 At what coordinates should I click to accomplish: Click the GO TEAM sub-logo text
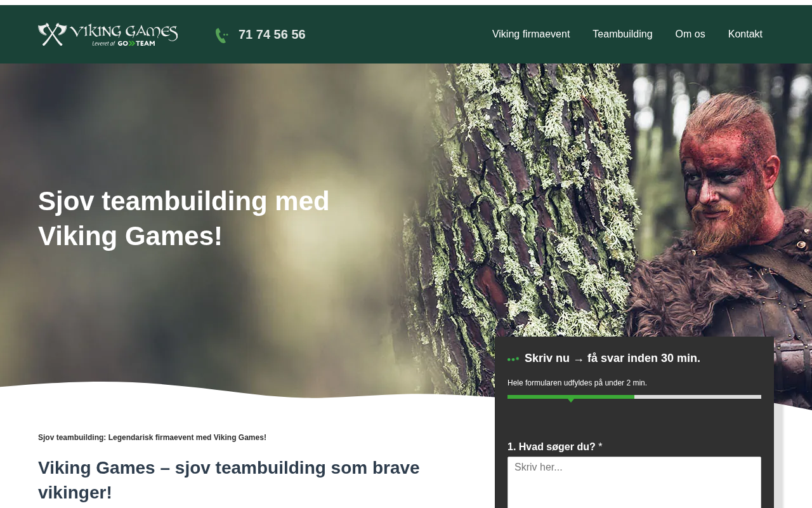coord(136,43)
